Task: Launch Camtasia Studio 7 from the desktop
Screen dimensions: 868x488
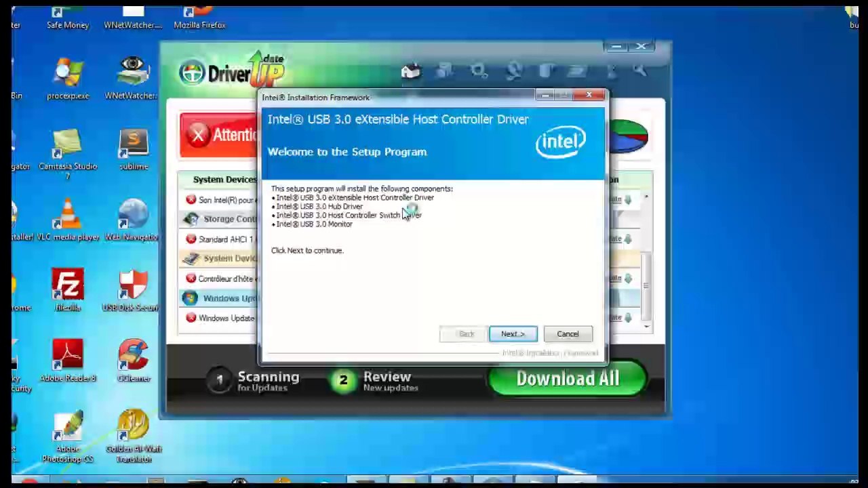Action: [68, 155]
